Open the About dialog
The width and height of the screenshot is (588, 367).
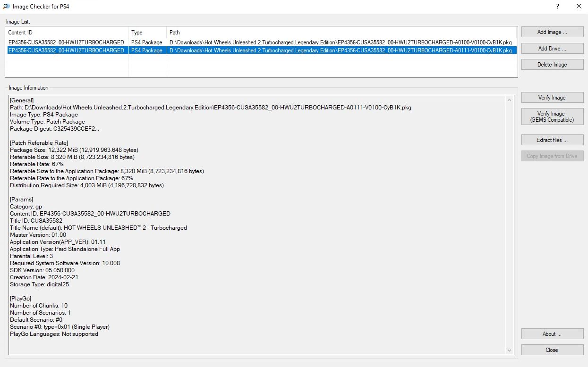coord(552,334)
